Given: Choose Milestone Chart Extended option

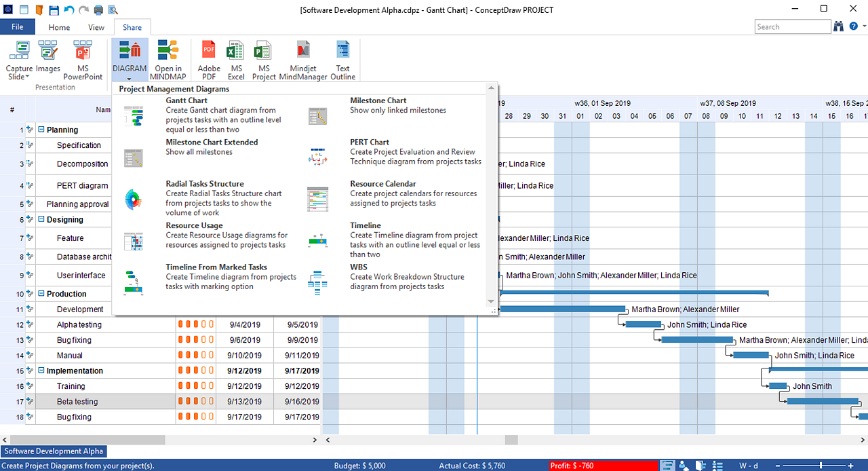Looking at the screenshot, I should coord(210,157).
